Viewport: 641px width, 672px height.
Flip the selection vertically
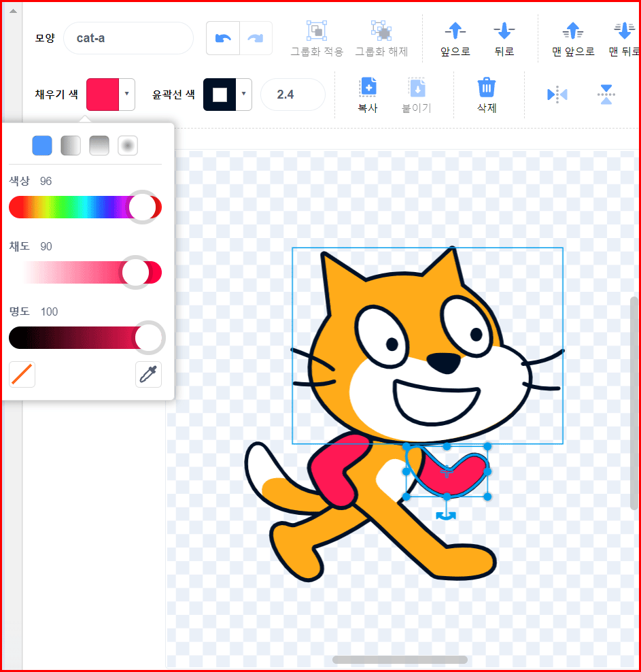tap(606, 95)
